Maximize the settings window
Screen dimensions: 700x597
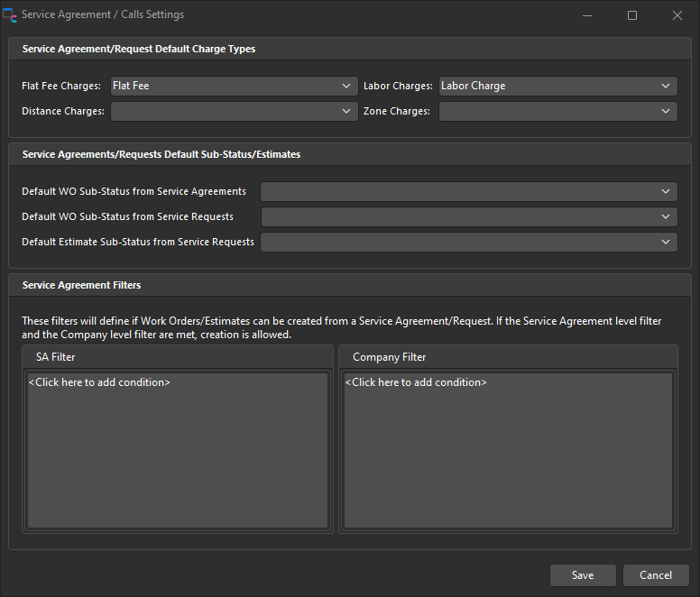tap(632, 15)
